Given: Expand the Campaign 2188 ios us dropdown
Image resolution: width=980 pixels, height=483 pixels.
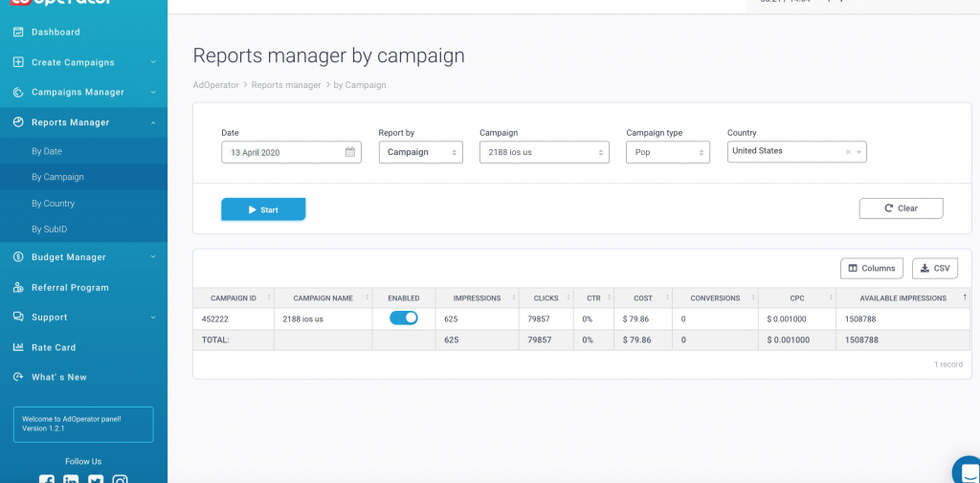Looking at the screenshot, I should tap(544, 152).
